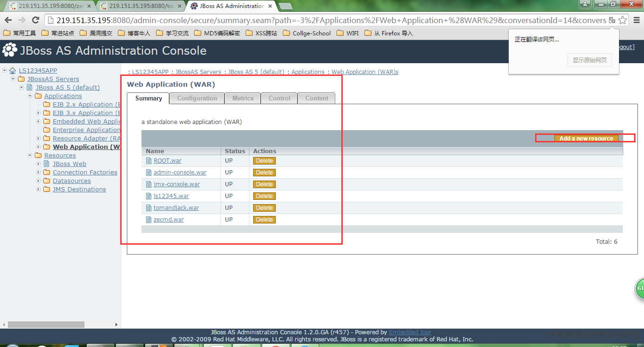This screenshot has width=644, height=347.
Task: Expand the Web Application (WAR) tree node
Action: pyautogui.click(x=39, y=147)
